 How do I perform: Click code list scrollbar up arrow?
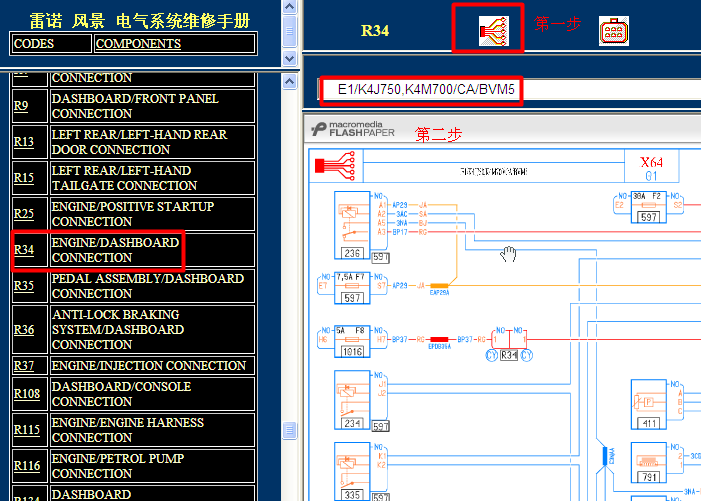(x=290, y=82)
